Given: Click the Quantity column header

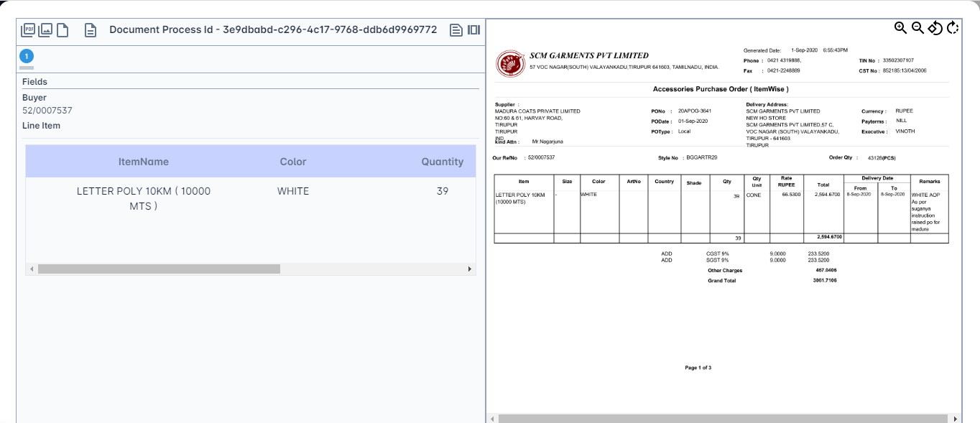Looking at the screenshot, I should coord(443,162).
